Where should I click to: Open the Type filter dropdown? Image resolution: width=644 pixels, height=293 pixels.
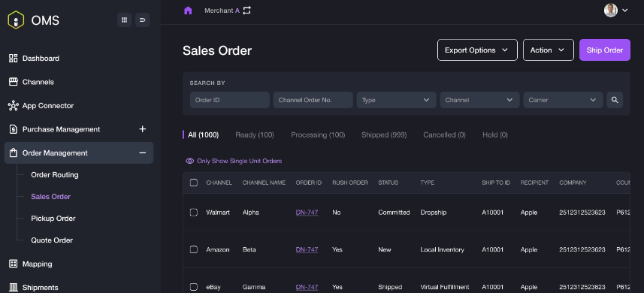pos(396,100)
